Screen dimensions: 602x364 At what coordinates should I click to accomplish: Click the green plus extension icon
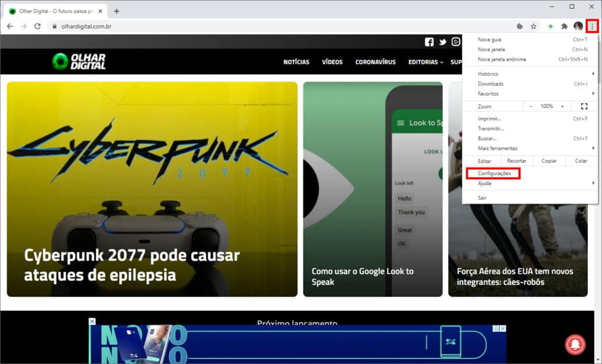click(550, 26)
